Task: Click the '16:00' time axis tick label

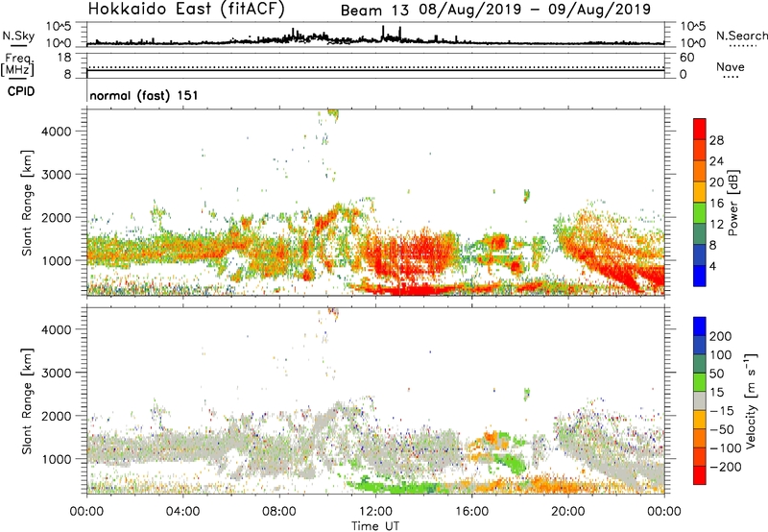Action: click(x=471, y=512)
